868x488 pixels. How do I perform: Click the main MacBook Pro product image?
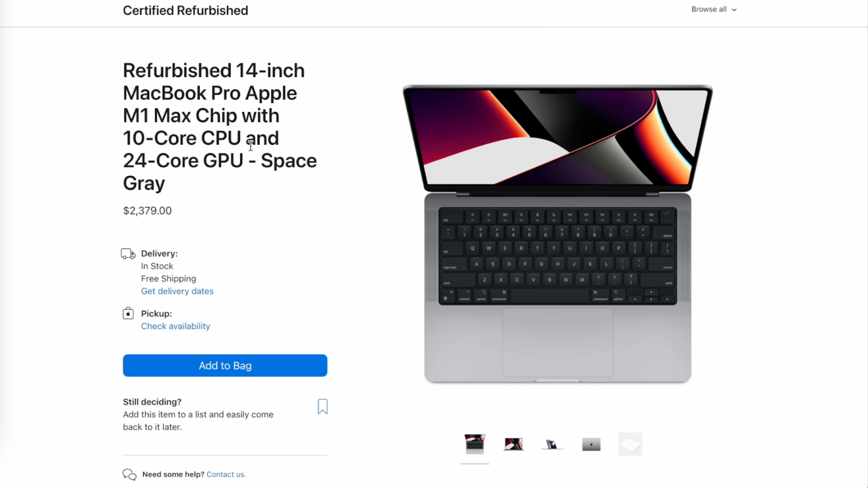tap(558, 234)
